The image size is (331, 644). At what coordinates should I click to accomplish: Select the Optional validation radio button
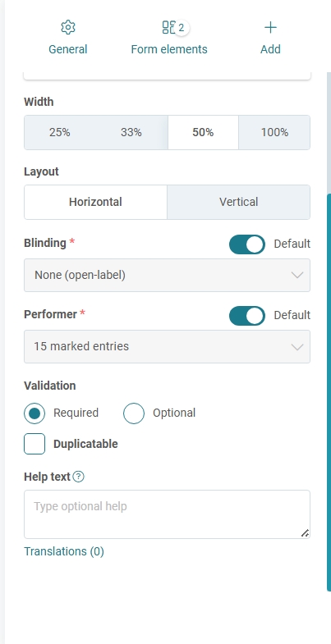(x=134, y=413)
